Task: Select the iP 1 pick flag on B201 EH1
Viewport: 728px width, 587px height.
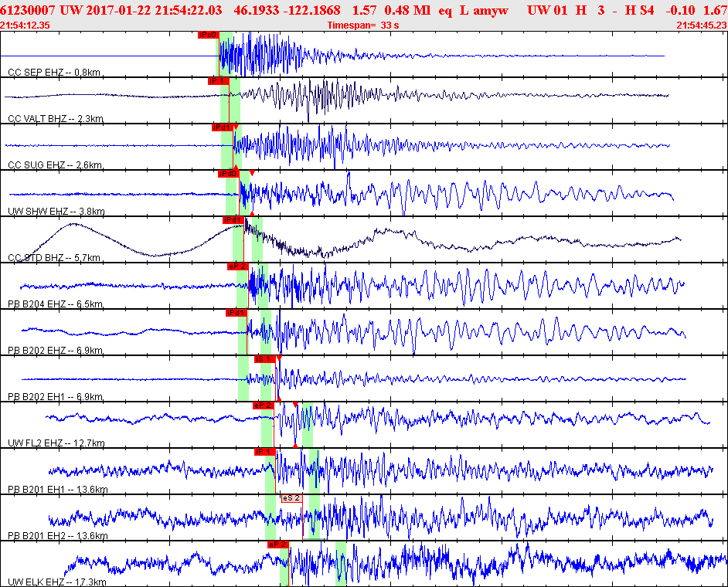Action: click(x=265, y=451)
